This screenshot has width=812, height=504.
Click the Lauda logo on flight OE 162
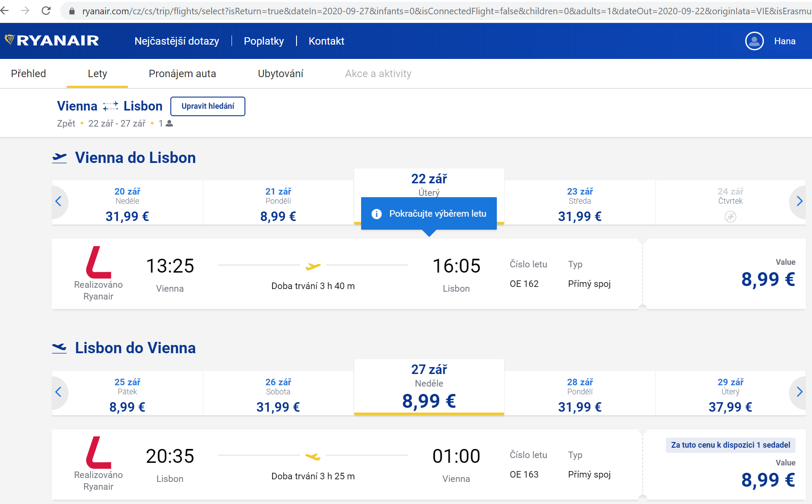[99, 262]
